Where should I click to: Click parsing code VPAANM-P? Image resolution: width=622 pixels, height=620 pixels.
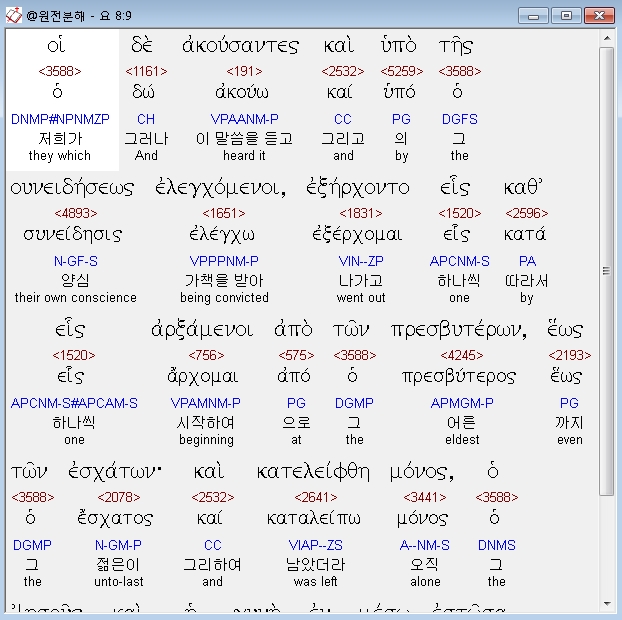(244, 119)
